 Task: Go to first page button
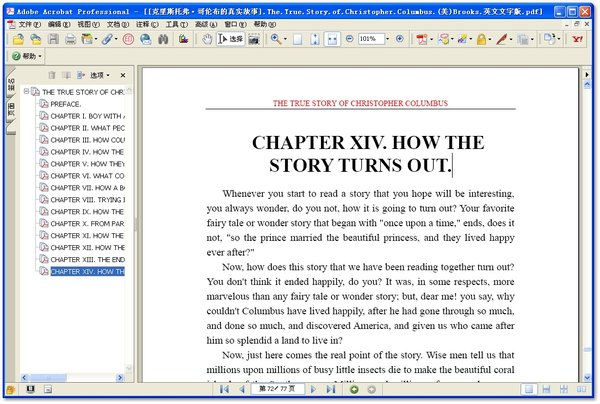225,389
